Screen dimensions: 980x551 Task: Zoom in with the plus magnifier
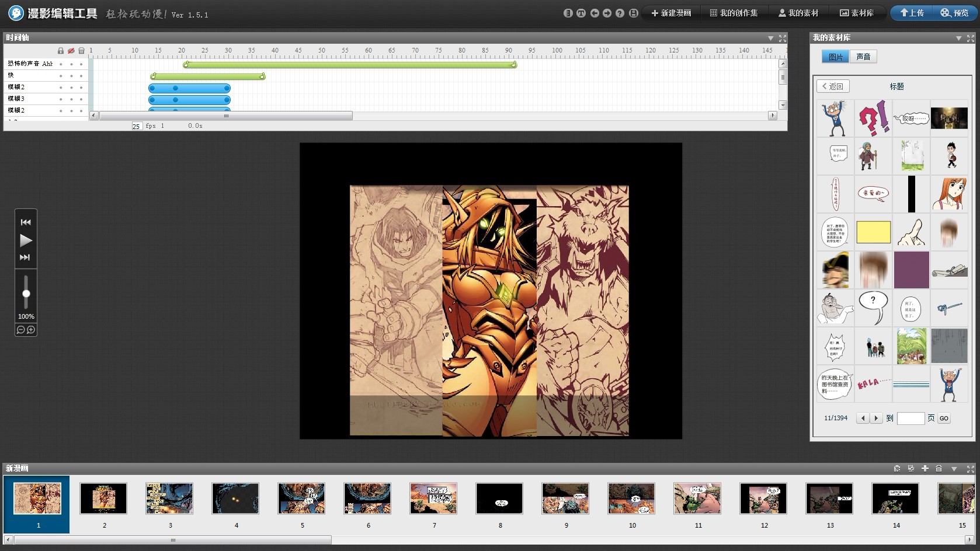[x=31, y=330]
